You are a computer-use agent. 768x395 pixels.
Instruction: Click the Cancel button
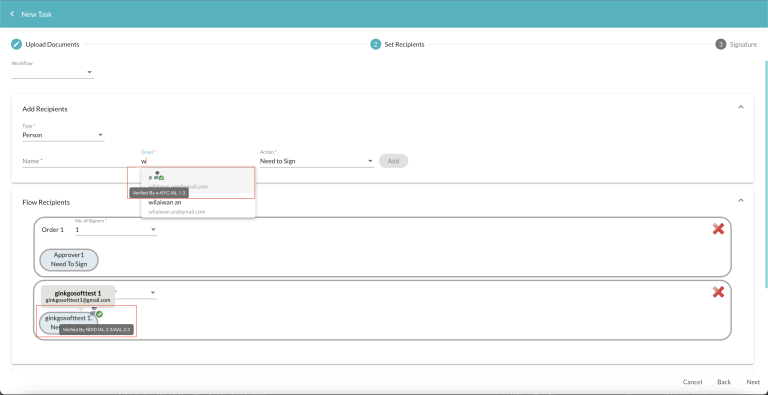(x=692, y=382)
